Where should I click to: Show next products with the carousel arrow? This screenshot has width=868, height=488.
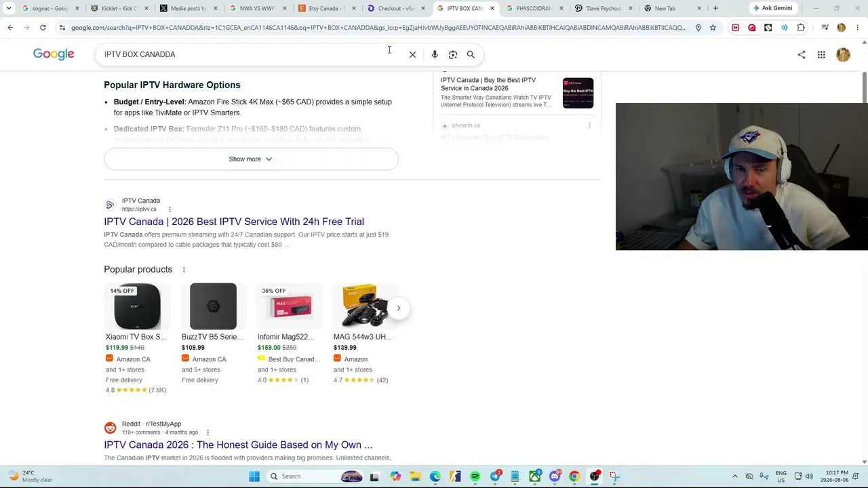(399, 308)
